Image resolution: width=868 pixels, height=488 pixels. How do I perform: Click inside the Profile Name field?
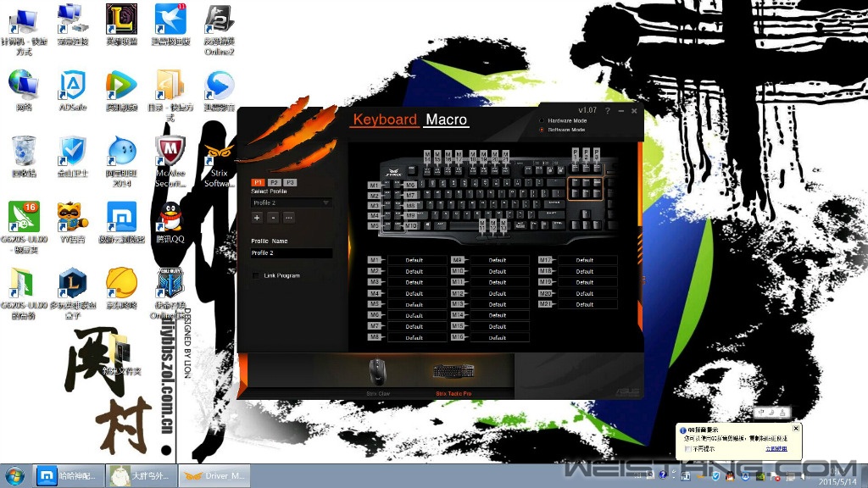coord(292,252)
